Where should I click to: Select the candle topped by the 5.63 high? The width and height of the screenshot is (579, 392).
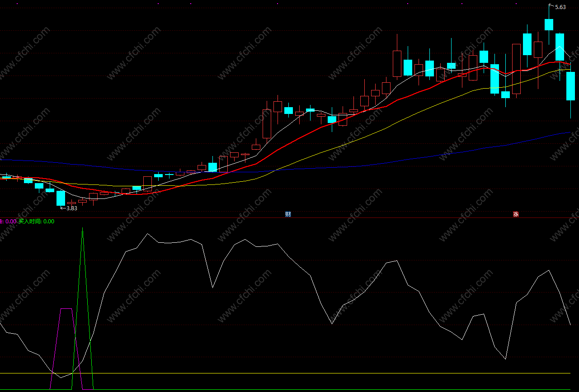[549, 24]
